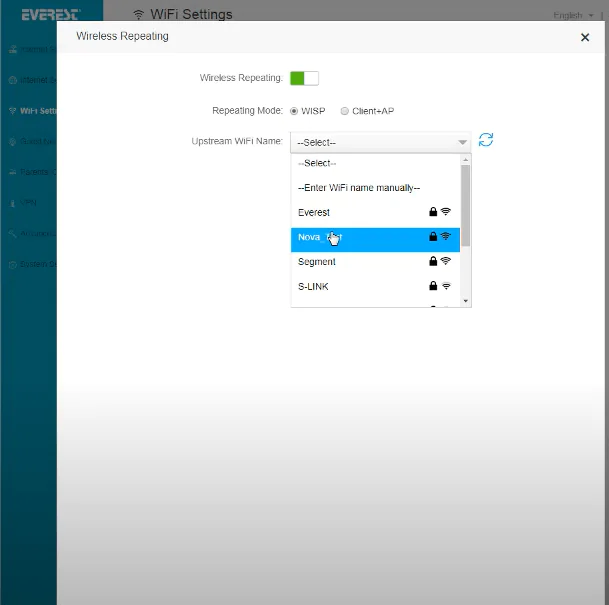The height and width of the screenshot is (605, 609).
Task: Choose Enter WiFi name manually option
Action: [x=375, y=188]
